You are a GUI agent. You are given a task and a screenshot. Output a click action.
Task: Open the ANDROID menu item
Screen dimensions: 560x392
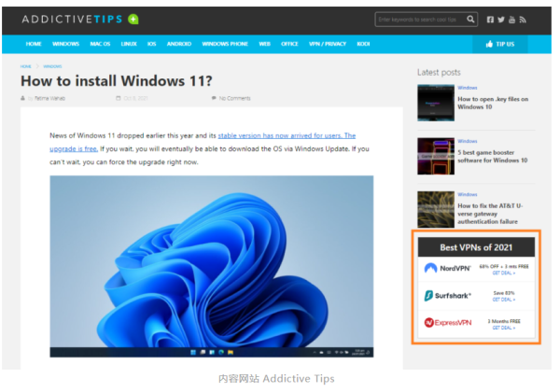pos(179,44)
